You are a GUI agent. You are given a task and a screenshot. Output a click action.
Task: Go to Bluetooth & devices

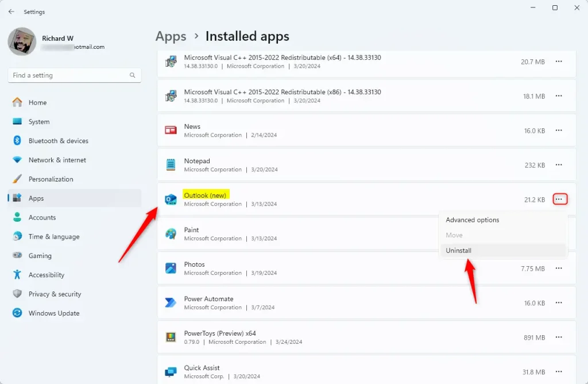coord(74,141)
